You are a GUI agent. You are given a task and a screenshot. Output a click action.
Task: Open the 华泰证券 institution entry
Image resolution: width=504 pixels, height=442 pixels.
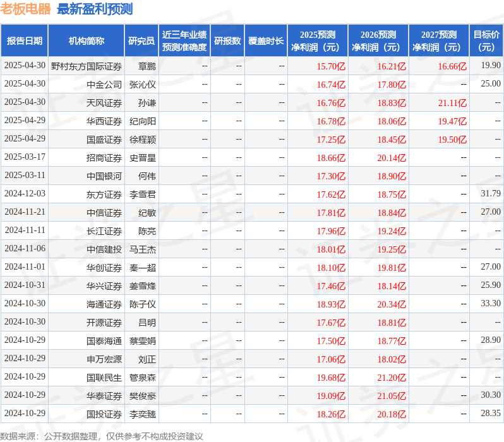(104, 396)
